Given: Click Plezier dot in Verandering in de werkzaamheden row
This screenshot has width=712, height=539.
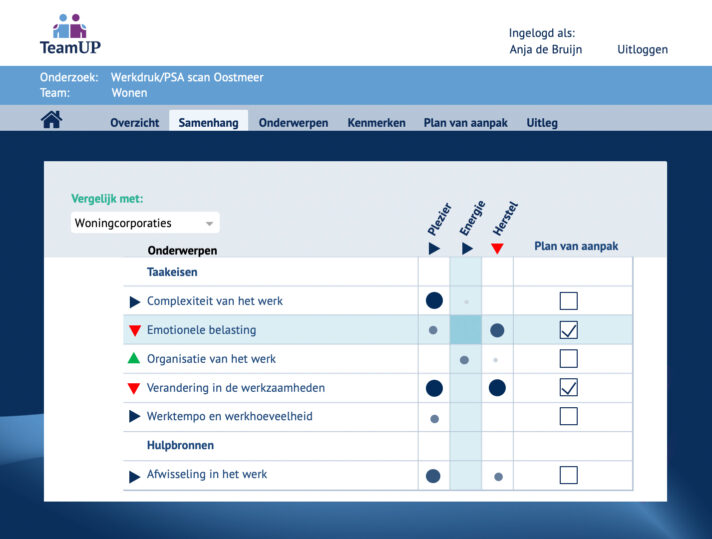Looking at the screenshot, I should [x=434, y=388].
